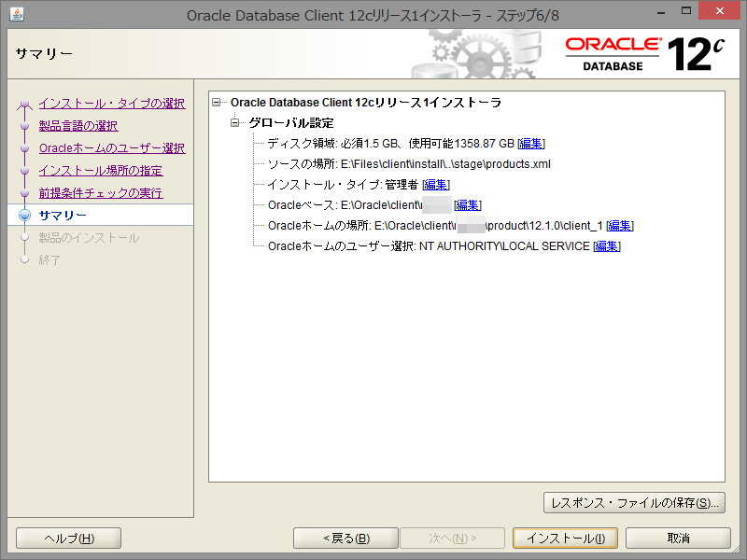Screen dimensions: 747x560
Task: Click 編集 link next to ディスク領域
Action: point(531,144)
